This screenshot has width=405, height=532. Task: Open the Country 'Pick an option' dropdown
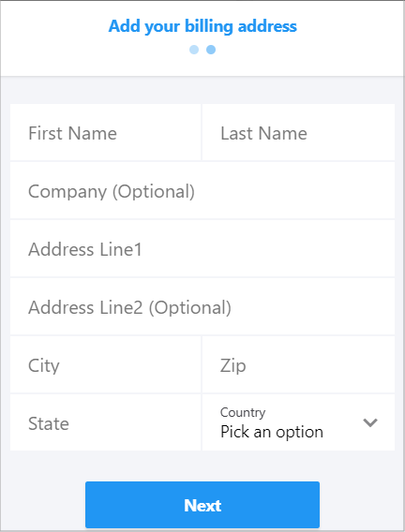[x=298, y=422]
